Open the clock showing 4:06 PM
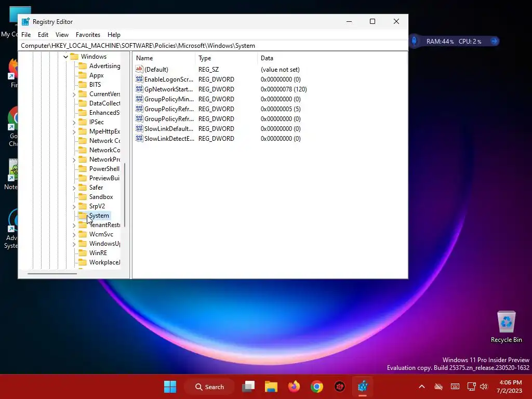The image size is (532, 399). pyautogui.click(x=510, y=387)
